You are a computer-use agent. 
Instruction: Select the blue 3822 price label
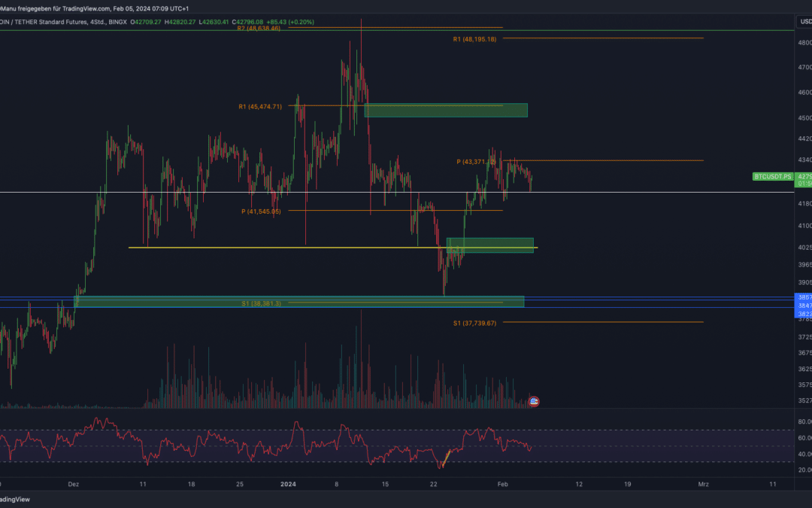coord(804,314)
